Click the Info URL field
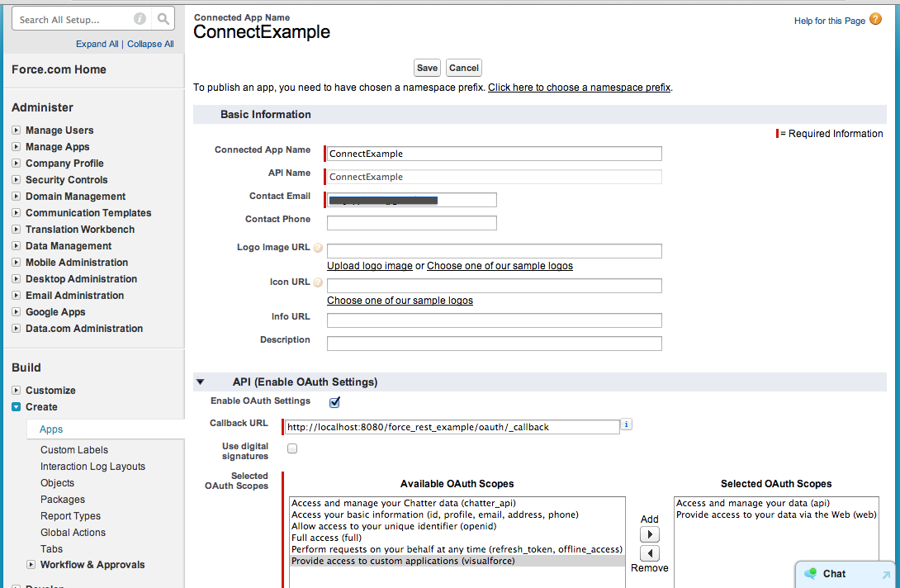 (x=495, y=320)
